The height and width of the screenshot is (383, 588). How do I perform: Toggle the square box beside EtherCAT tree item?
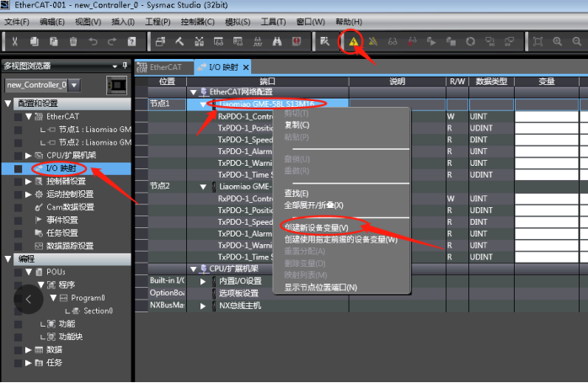click(18, 117)
